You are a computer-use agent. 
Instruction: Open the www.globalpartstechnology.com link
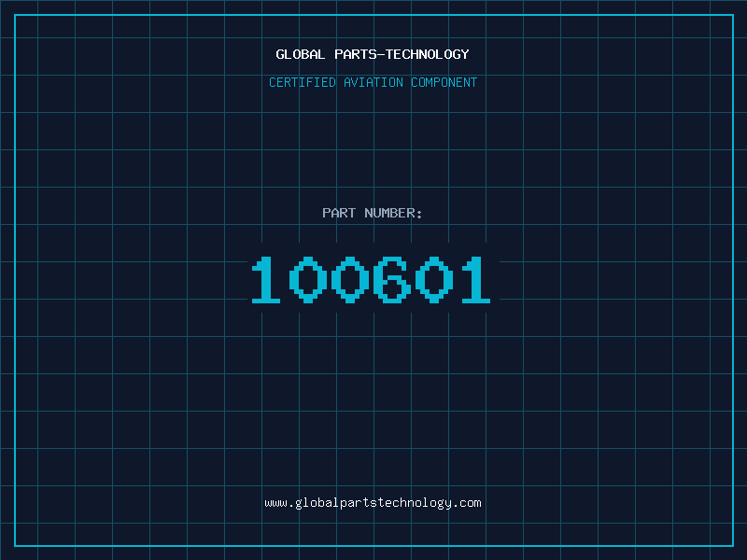(373, 503)
